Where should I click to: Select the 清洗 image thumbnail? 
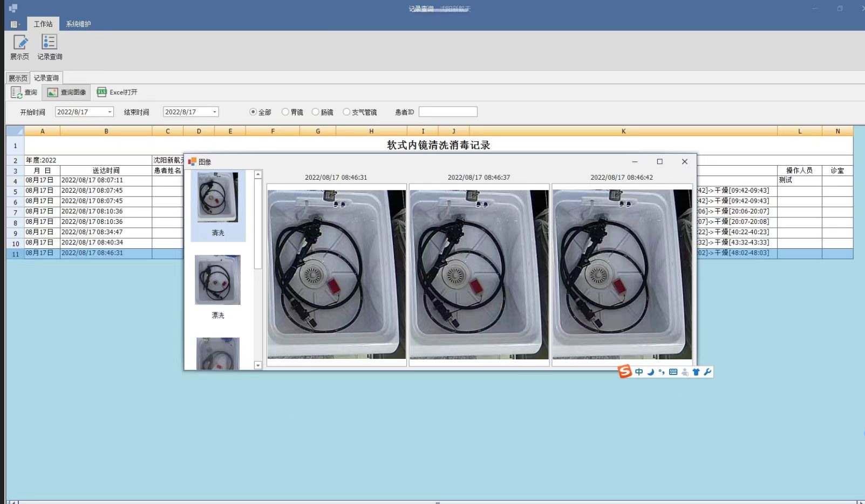(217, 197)
